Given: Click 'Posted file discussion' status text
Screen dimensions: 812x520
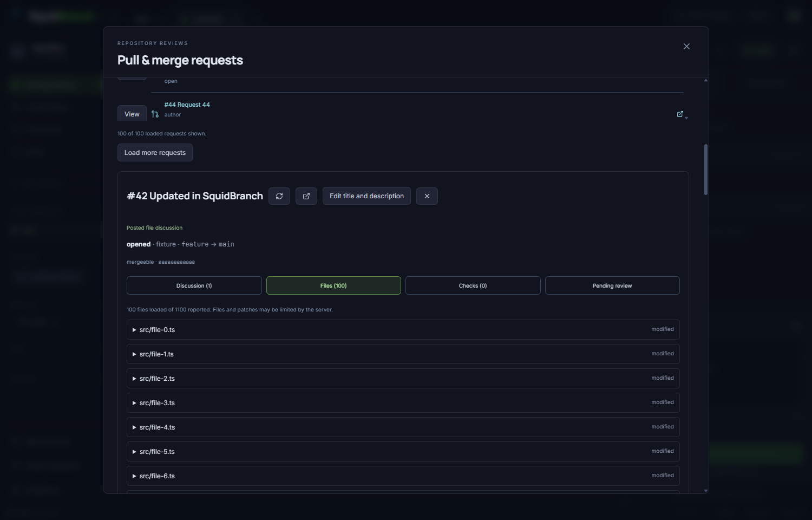Looking at the screenshot, I should [x=154, y=228].
